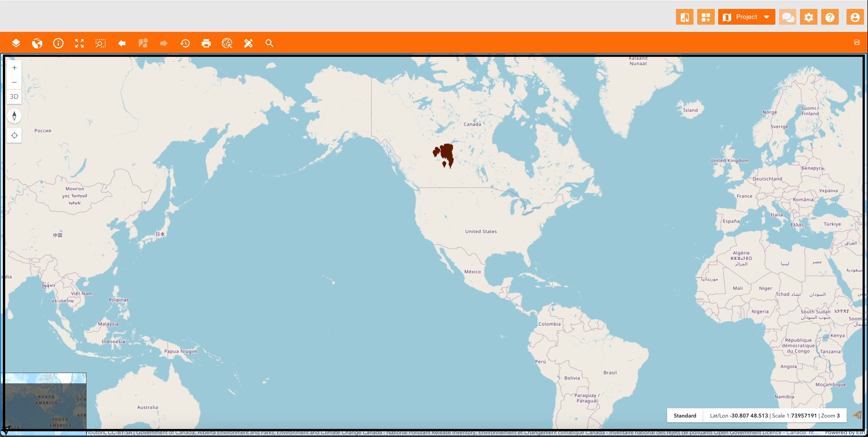868x437 pixels.
Task: Zoom out with the minus button
Action: 14,82
